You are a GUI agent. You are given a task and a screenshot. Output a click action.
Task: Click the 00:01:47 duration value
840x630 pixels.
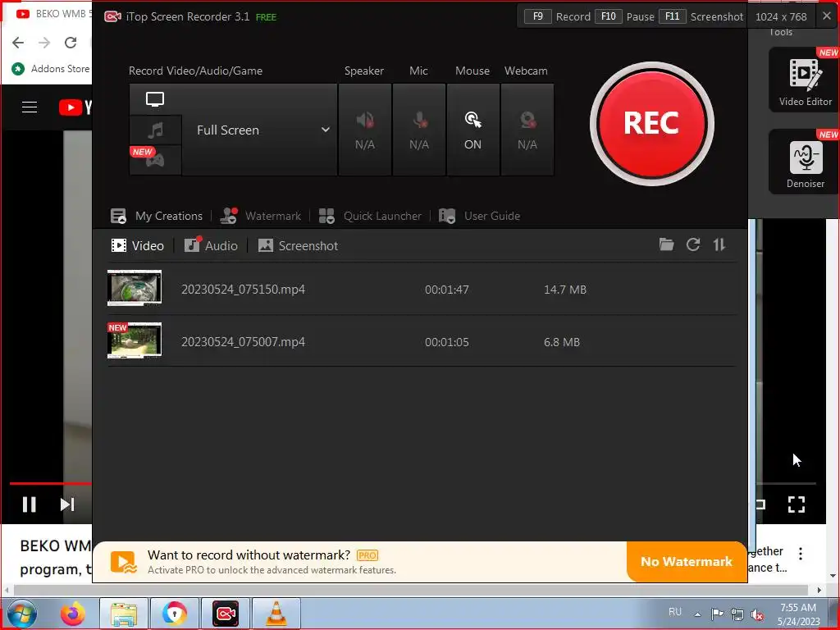pyautogui.click(x=447, y=290)
